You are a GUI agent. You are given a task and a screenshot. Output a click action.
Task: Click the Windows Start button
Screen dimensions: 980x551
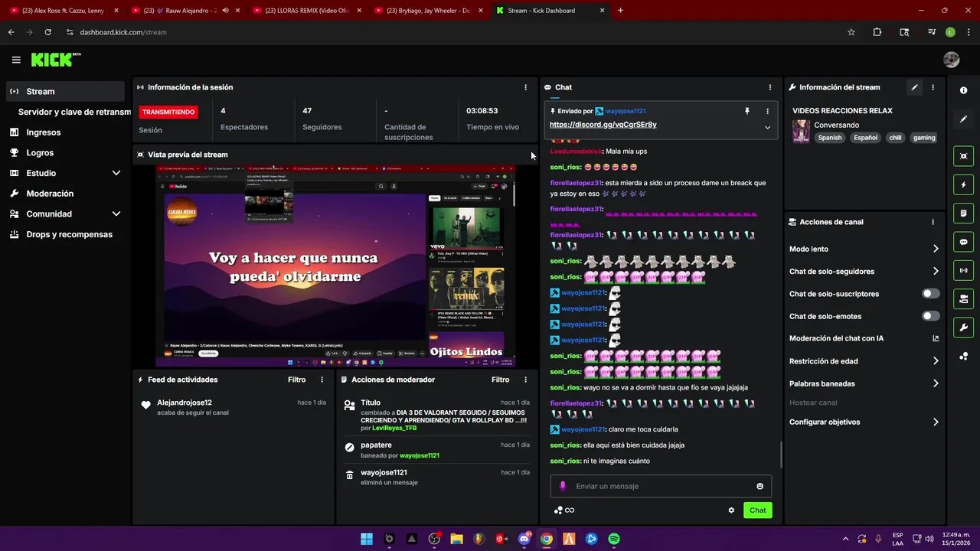367,539
